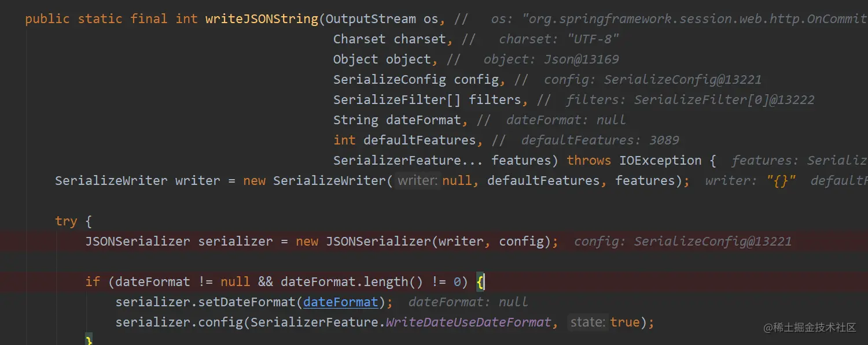Click 'SerializeFilter[] filters' parameter
868x345 pixels.
427,100
